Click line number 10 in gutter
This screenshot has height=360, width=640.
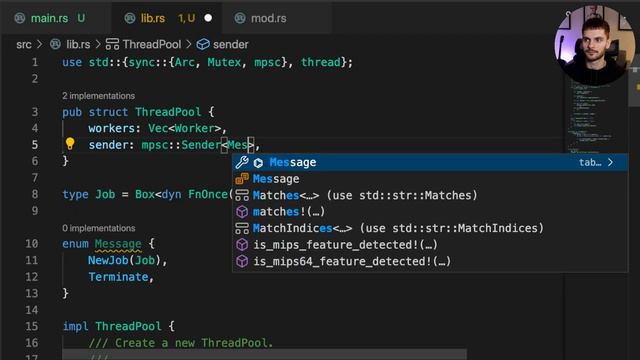point(32,244)
